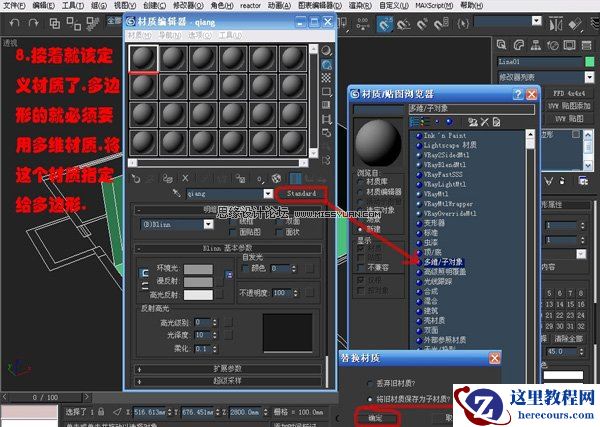
Task: Click Get Material icon in Material Editor
Action: [x=135, y=178]
